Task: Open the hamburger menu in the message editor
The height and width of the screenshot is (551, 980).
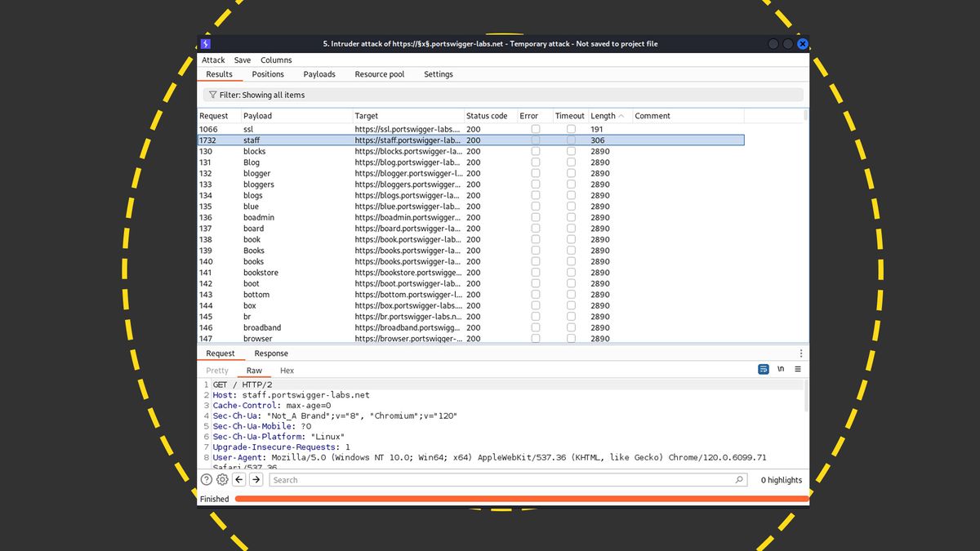Action: (x=797, y=369)
